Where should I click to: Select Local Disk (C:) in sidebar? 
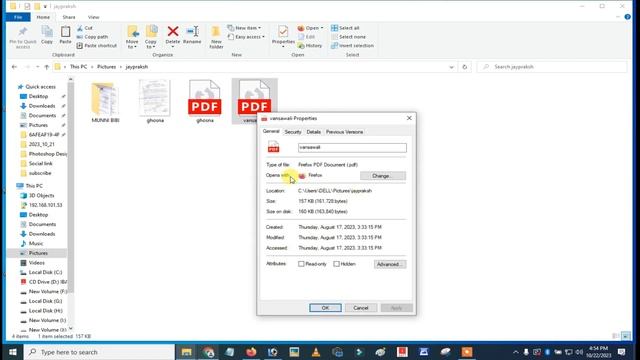(45, 272)
